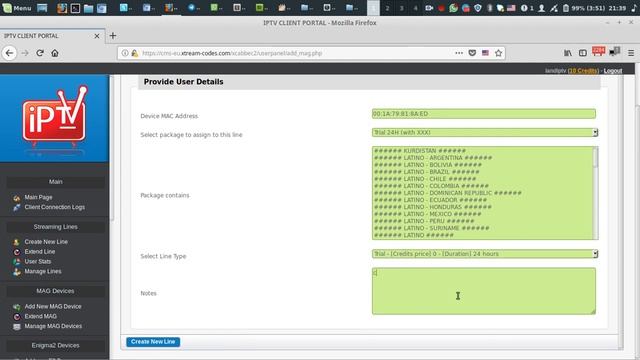
Task: Open the clock showing 21:39
Action: (x=616, y=8)
